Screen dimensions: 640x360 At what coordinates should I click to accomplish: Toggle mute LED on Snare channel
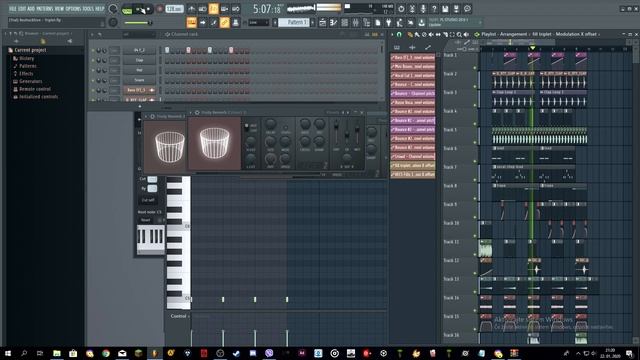(x=93, y=80)
